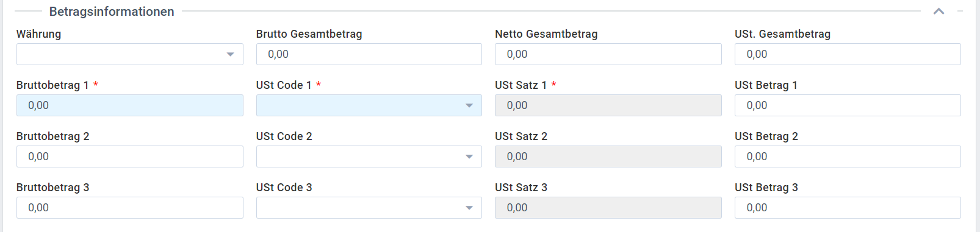This screenshot has width=980, height=232.
Task: Focus the USt Betrag 1 field
Action: (x=848, y=105)
